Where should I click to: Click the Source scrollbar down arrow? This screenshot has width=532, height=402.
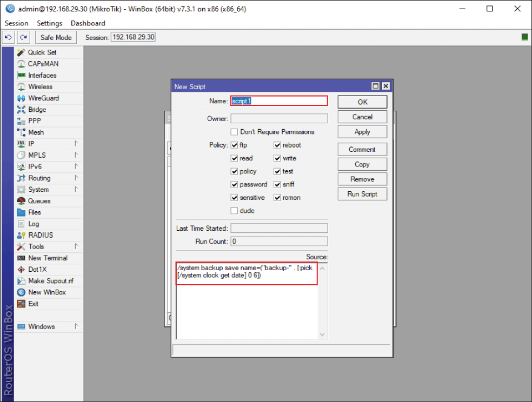(322, 334)
